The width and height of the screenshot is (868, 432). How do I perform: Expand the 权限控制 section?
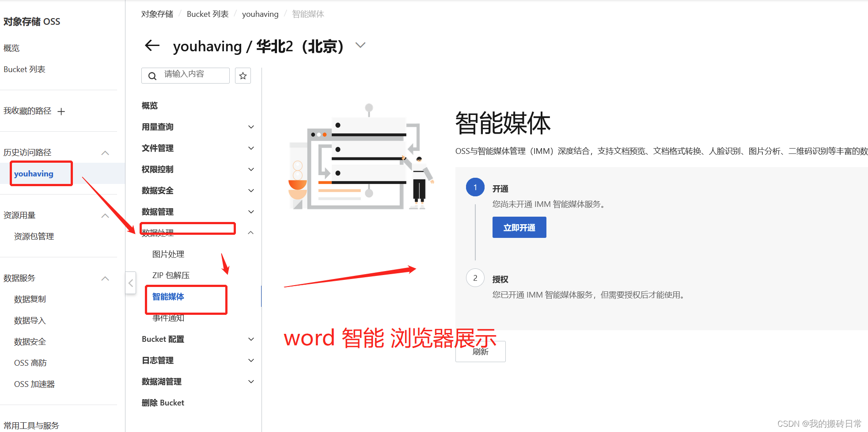(x=250, y=169)
